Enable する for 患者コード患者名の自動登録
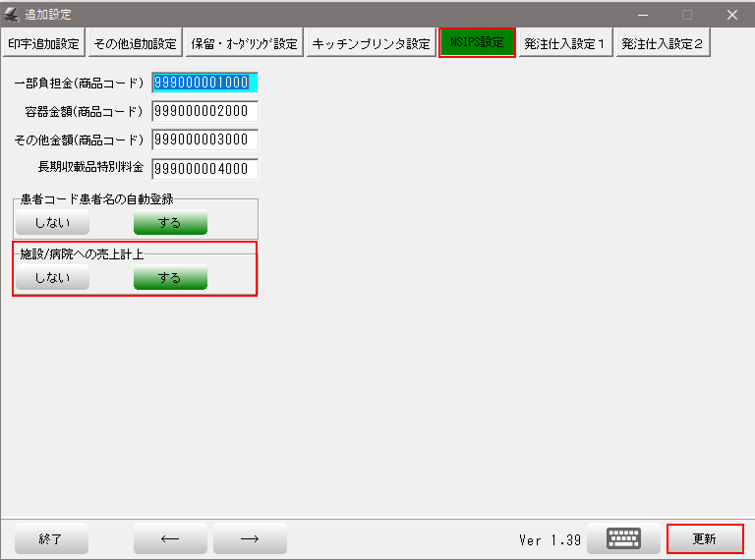 pyautogui.click(x=170, y=223)
